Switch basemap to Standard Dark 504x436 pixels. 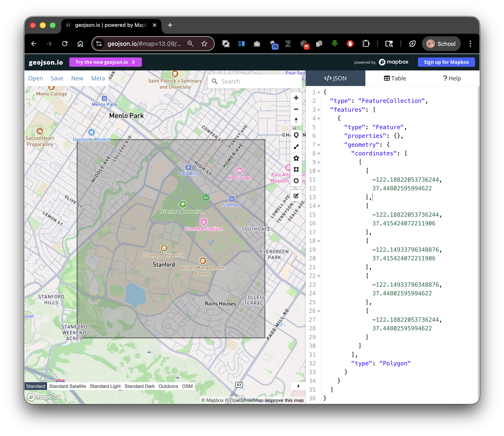139,386
